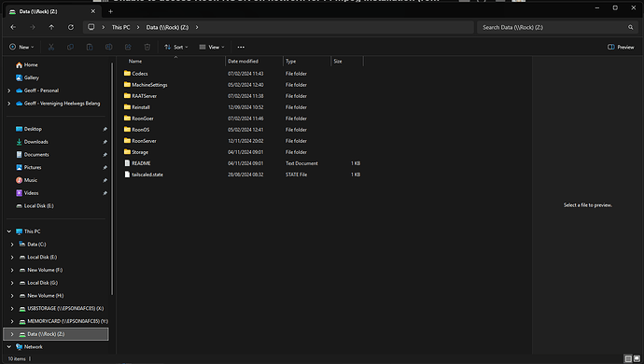644x364 pixels.
Task: Go back with the Back arrow
Action: [13, 27]
